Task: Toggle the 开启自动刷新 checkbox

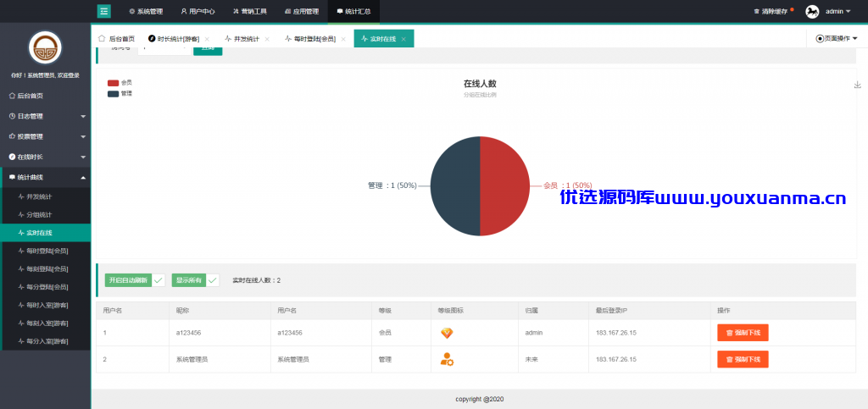Action: (135, 280)
